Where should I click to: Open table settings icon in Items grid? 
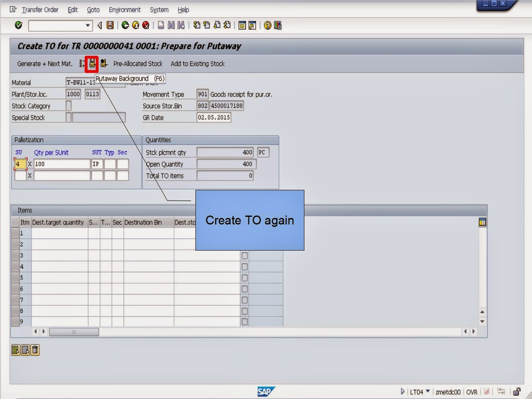pos(483,222)
